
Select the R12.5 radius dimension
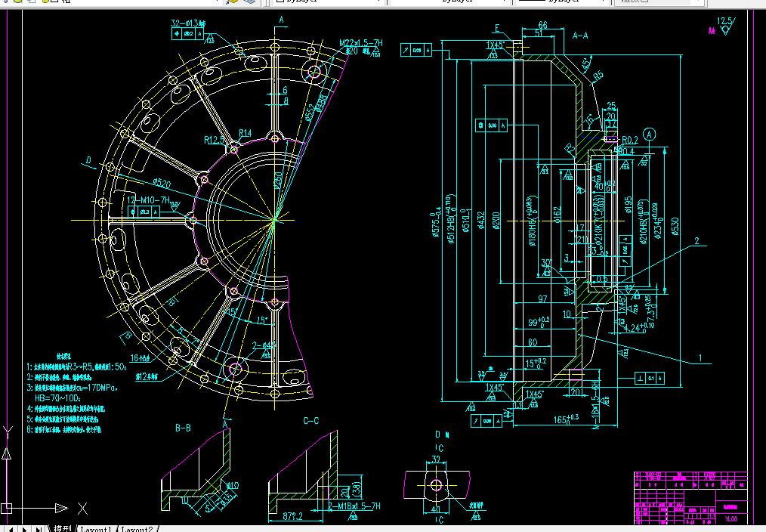coord(214,141)
